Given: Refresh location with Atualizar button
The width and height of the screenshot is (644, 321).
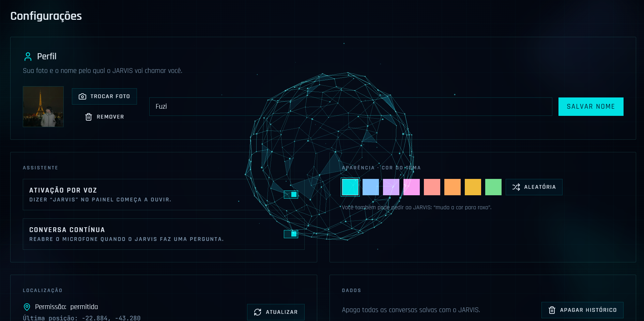Looking at the screenshot, I should [276, 312].
